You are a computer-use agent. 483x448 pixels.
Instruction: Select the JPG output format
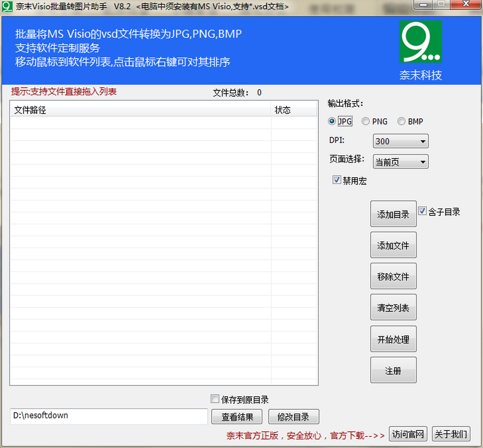(x=331, y=121)
